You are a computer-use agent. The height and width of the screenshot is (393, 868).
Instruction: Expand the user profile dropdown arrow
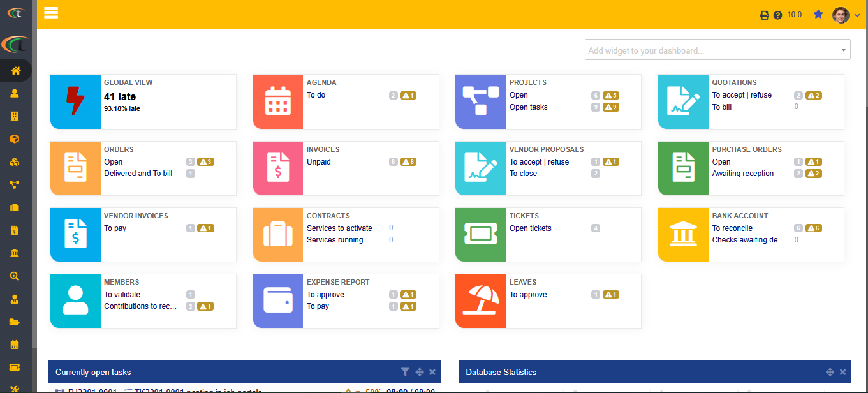pos(857,16)
